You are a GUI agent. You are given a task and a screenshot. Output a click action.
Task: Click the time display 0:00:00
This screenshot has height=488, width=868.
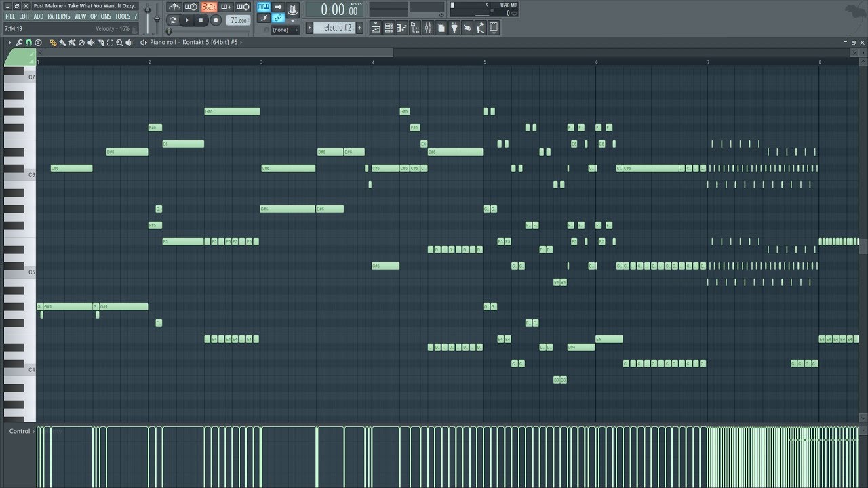(x=335, y=9)
